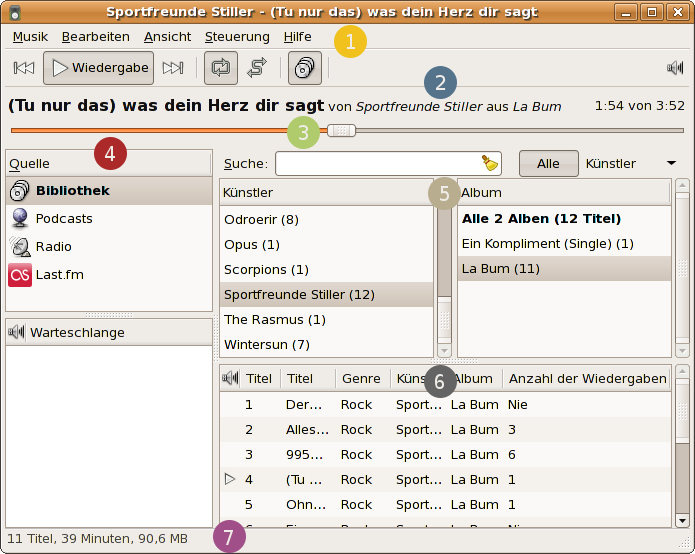
Task: Clear search with the broom icon
Action: [x=489, y=164]
